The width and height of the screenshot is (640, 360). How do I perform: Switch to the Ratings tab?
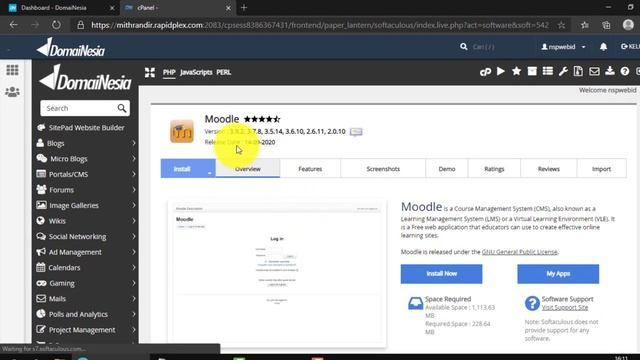494,169
